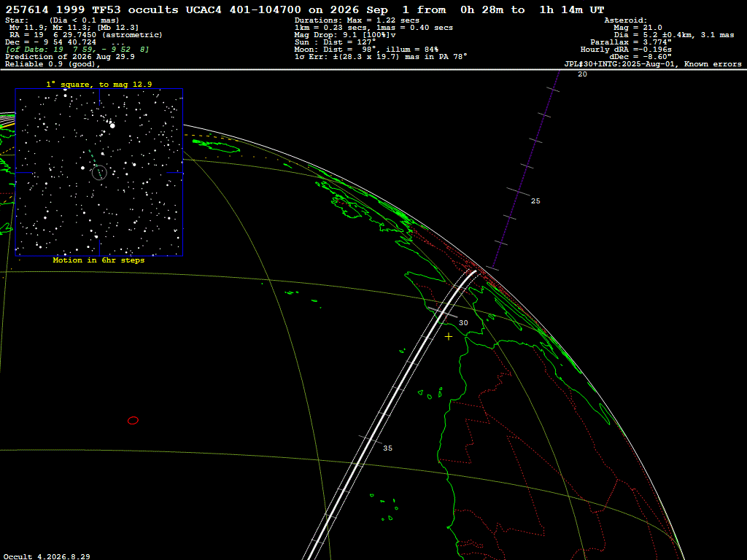Click the "Motion in 6hr steps" caption

tap(98, 260)
